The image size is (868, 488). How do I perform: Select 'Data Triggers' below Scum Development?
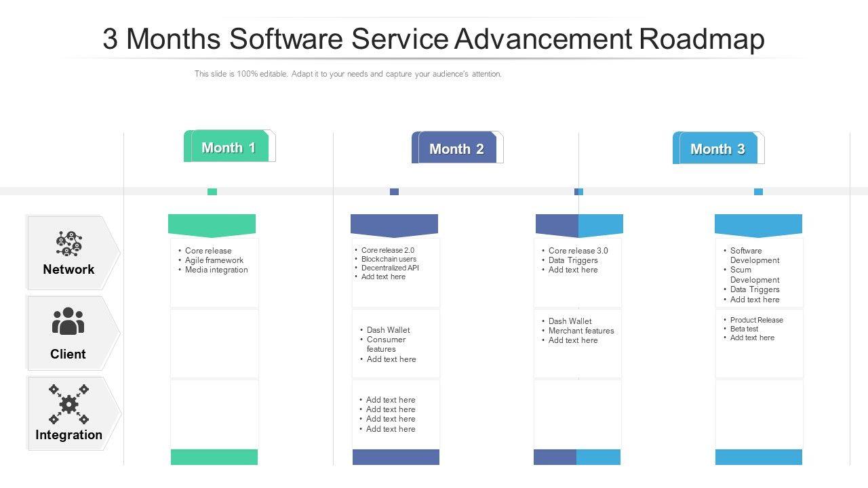pyautogui.click(x=755, y=289)
